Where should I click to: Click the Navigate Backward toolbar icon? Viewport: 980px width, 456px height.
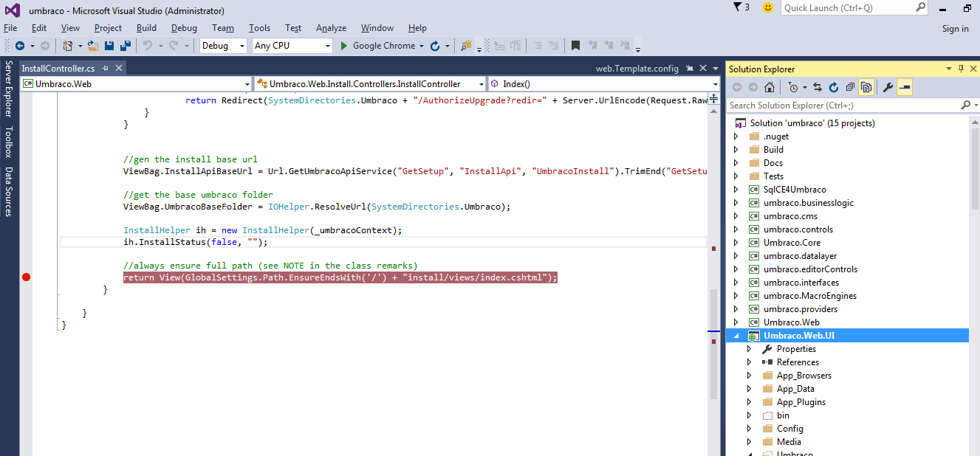20,46
